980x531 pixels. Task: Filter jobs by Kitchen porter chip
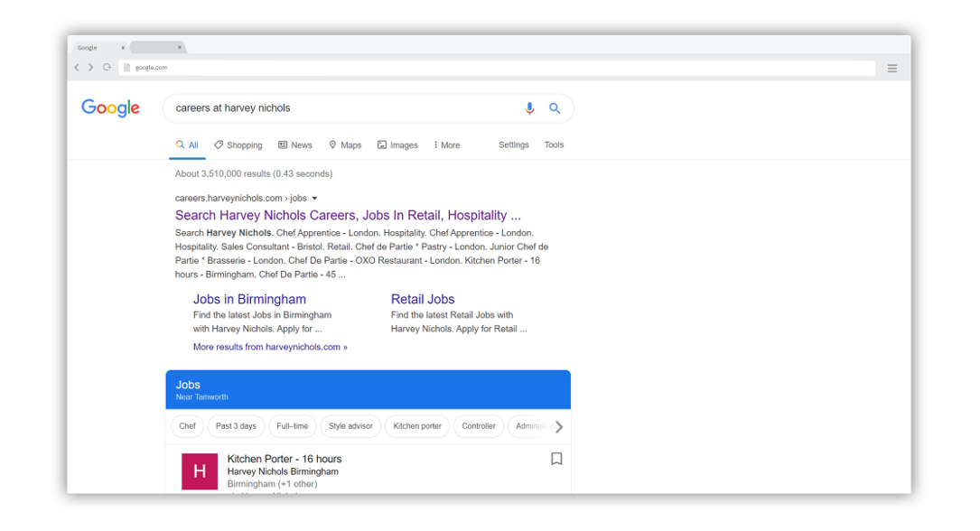click(417, 426)
